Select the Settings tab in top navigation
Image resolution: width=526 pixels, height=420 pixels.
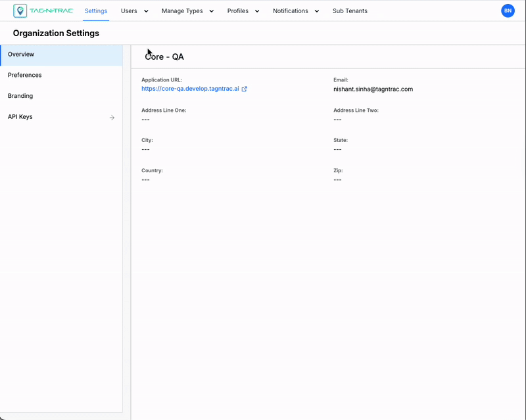coord(96,11)
